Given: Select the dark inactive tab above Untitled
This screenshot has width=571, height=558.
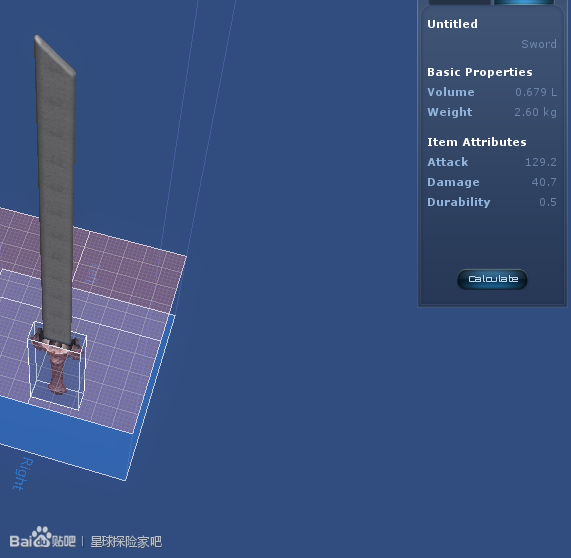Looking at the screenshot, I should [460, 2].
